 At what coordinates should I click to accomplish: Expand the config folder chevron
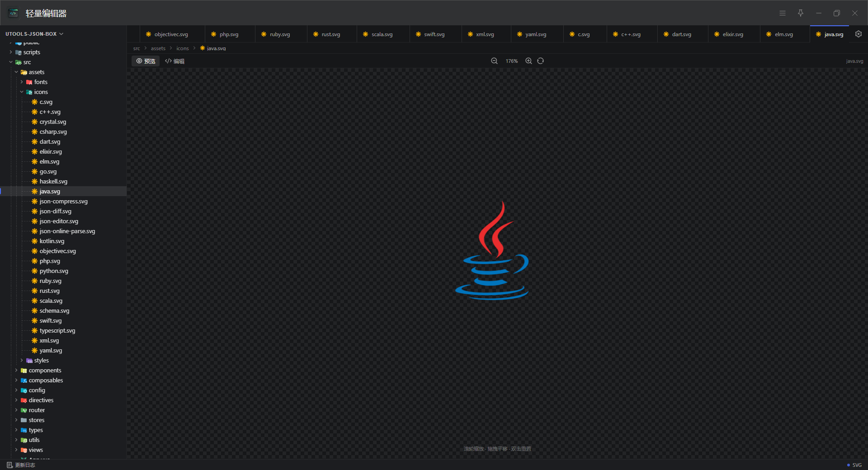(x=16, y=390)
